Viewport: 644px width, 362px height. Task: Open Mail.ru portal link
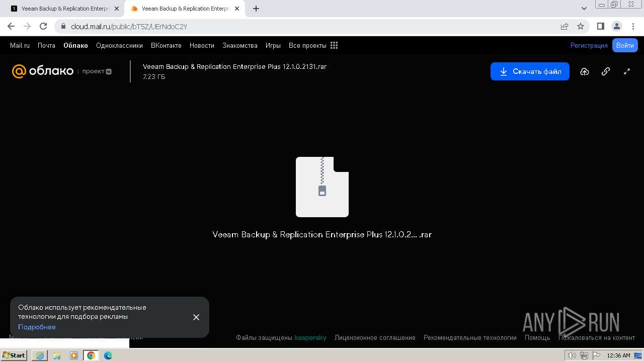(x=20, y=45)
